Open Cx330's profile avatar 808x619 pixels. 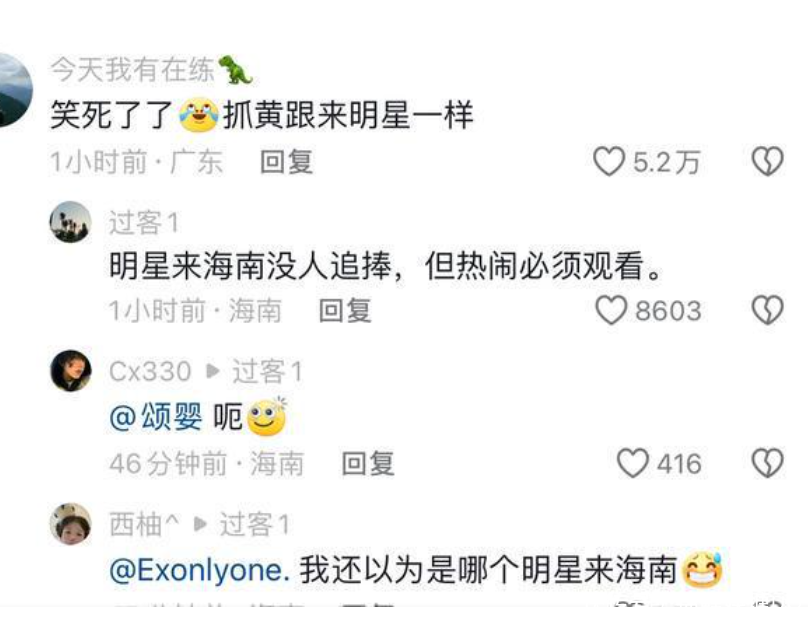point(71,371)
